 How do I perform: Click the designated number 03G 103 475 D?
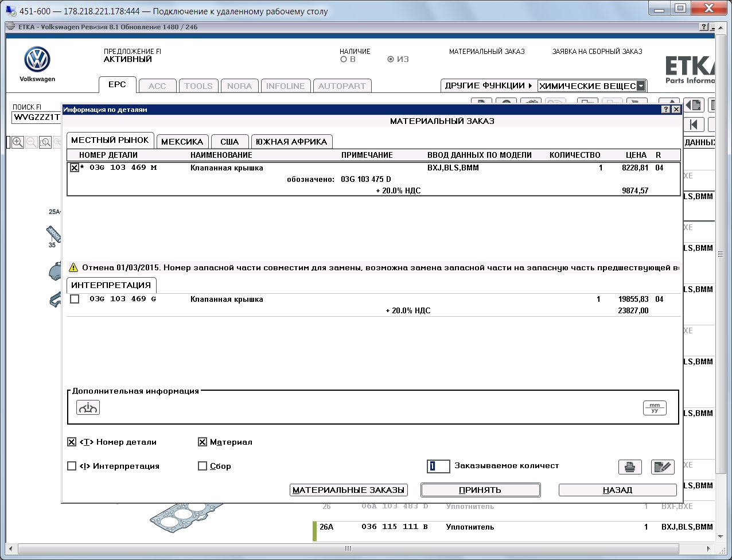click(366, 180)
